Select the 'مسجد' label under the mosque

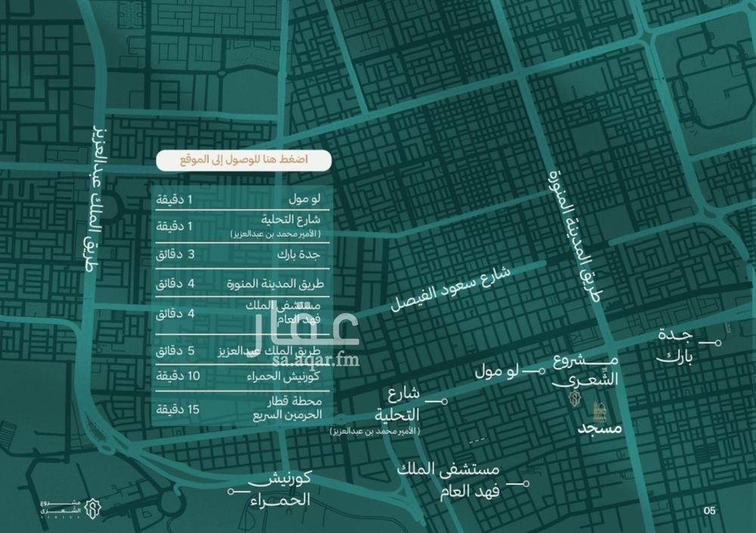tap(600, 429)
